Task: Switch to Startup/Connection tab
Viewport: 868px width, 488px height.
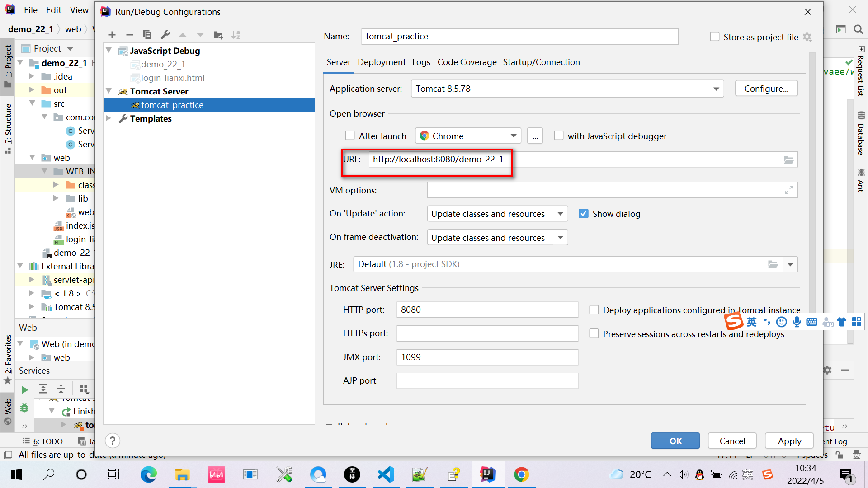Action: point(541,62)
